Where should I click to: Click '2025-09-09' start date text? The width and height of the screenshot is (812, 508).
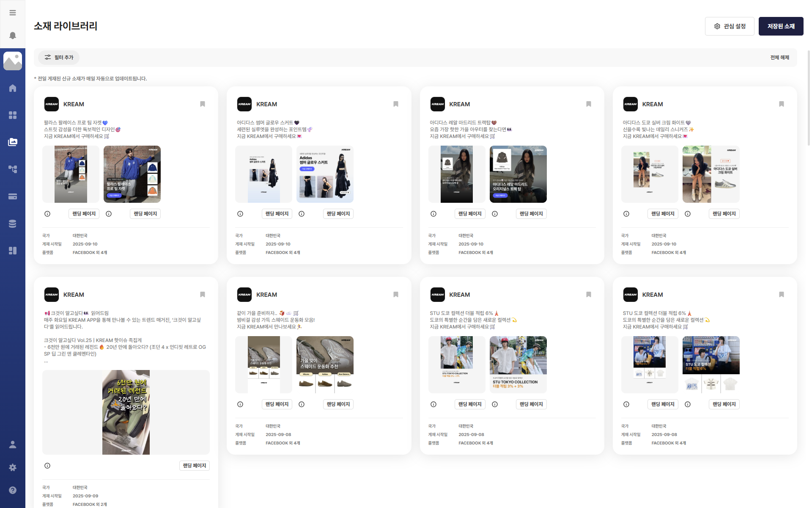pos(85,496)
